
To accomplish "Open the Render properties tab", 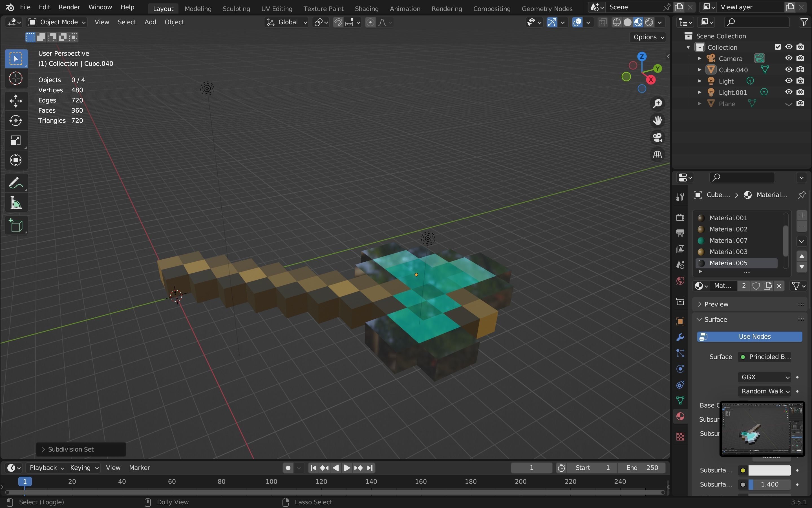I will point(680,217).
